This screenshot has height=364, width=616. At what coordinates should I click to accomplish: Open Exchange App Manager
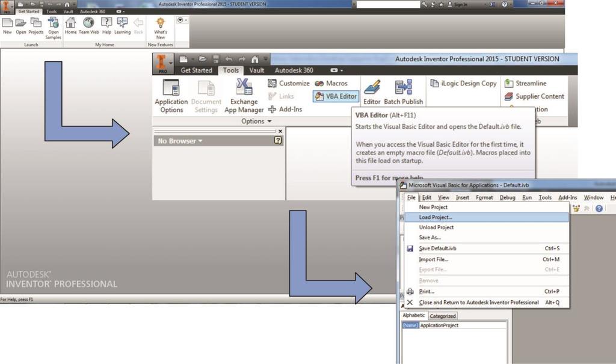click(x=244, y=96)
